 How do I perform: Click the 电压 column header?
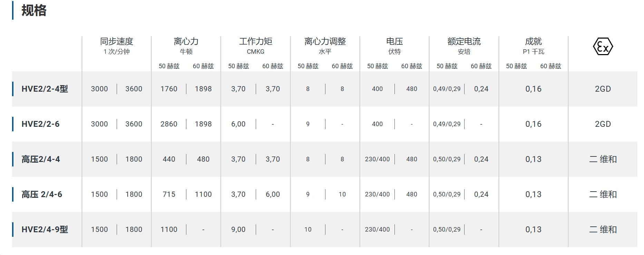click(394, 41)
